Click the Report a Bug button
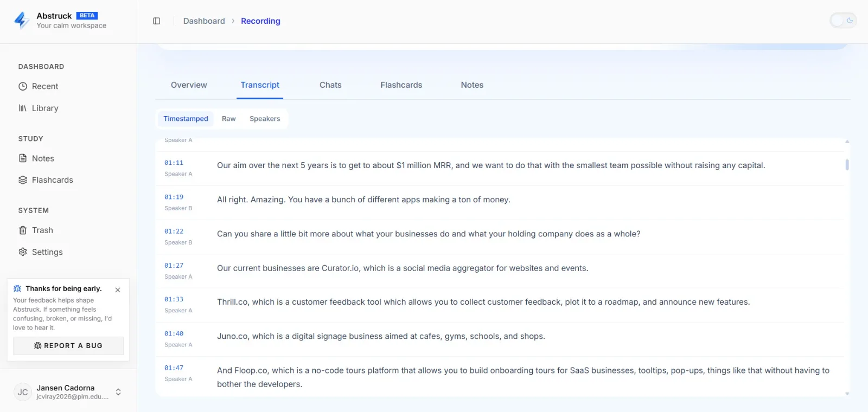Screen dimensions: 868x412 click(68, 346)
